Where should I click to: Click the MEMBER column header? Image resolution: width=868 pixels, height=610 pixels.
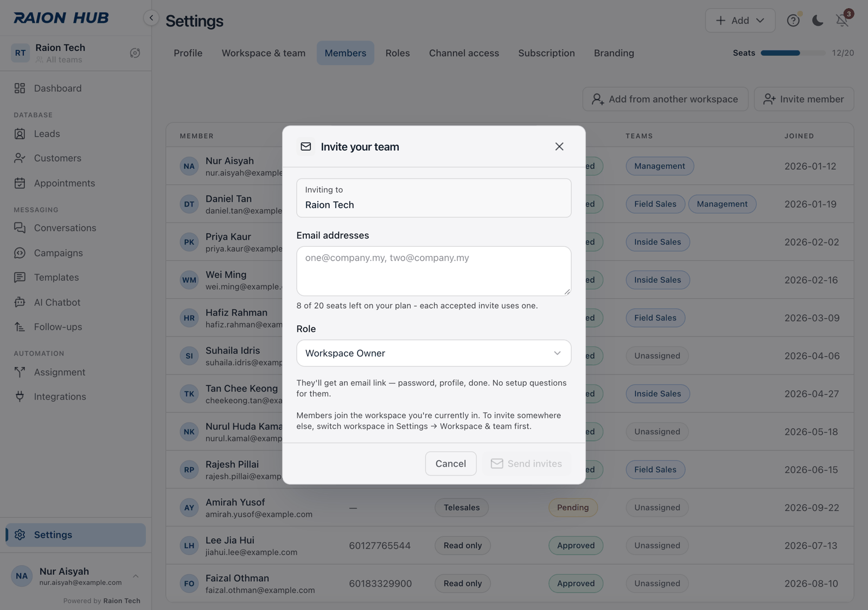(197, 136)
